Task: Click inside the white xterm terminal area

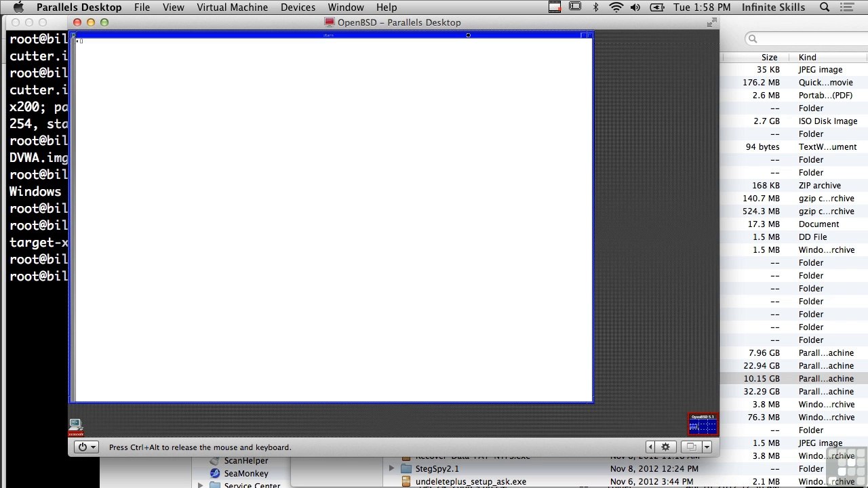Action: tap(332, 220)
